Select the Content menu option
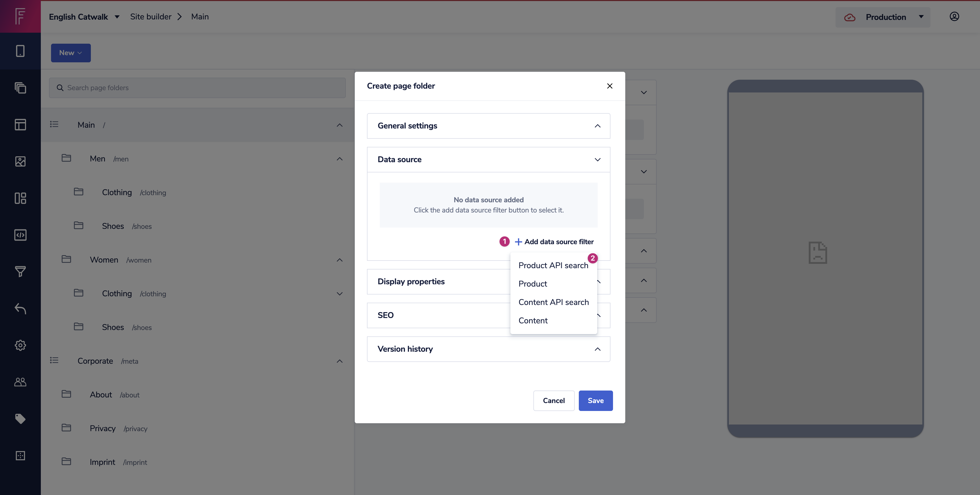 (x=533, y=321)
